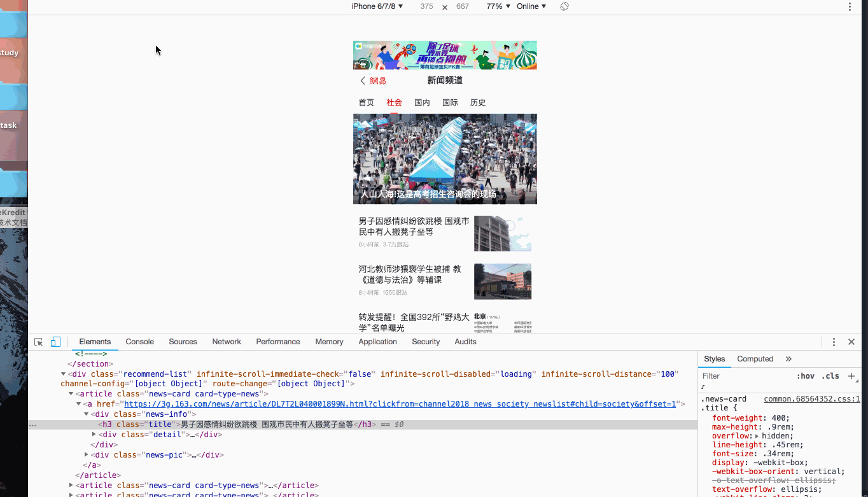868x497 pixels.
Task: Switch to the Console panel
Action: [x=139, y=342]
